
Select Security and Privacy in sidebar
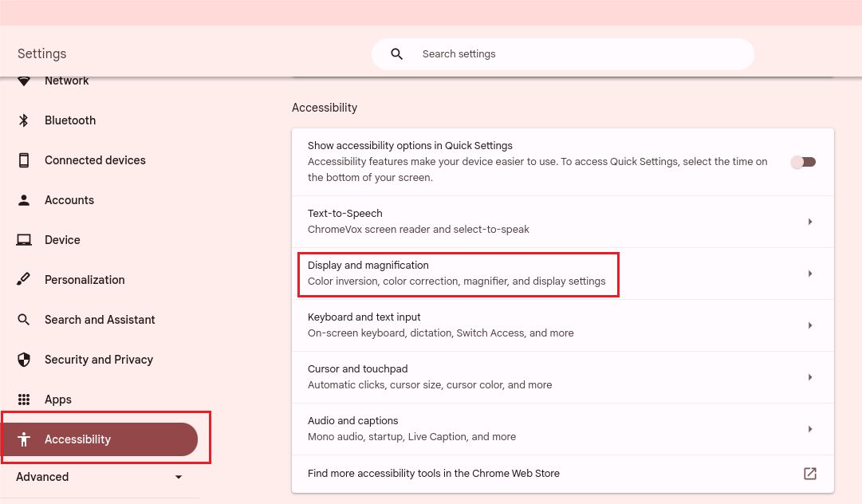99,359
